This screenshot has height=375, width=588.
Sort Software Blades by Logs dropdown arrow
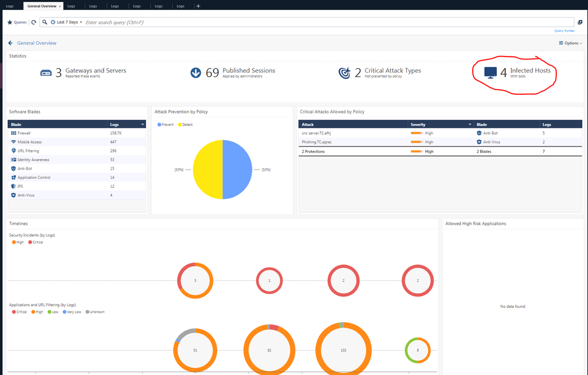(142, 124)
